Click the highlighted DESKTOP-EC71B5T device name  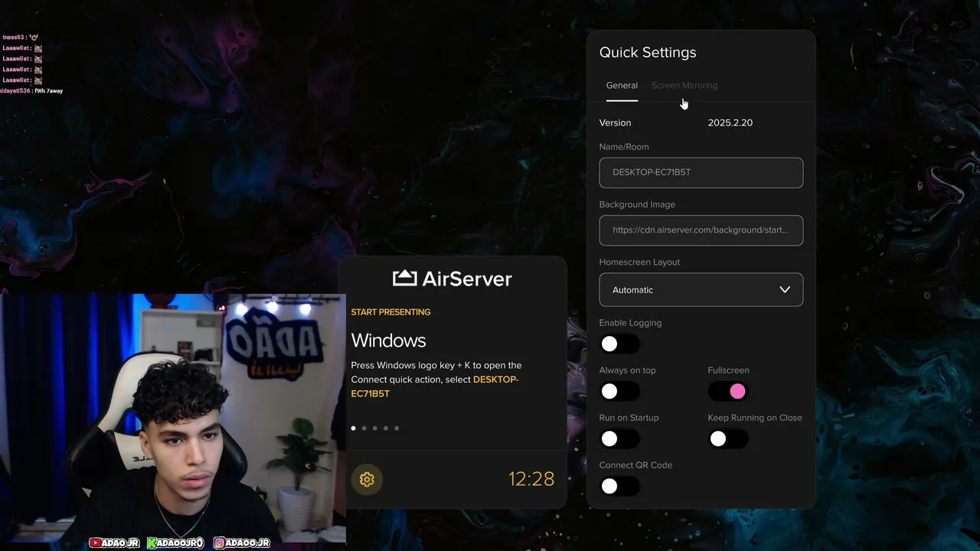tap(435, 386)
